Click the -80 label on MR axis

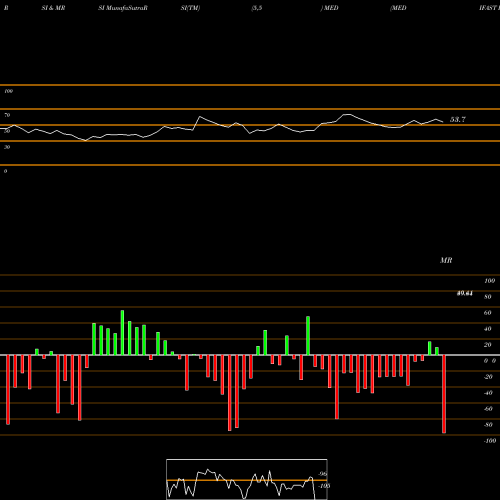pyautogui.click(x=488, y=425)
